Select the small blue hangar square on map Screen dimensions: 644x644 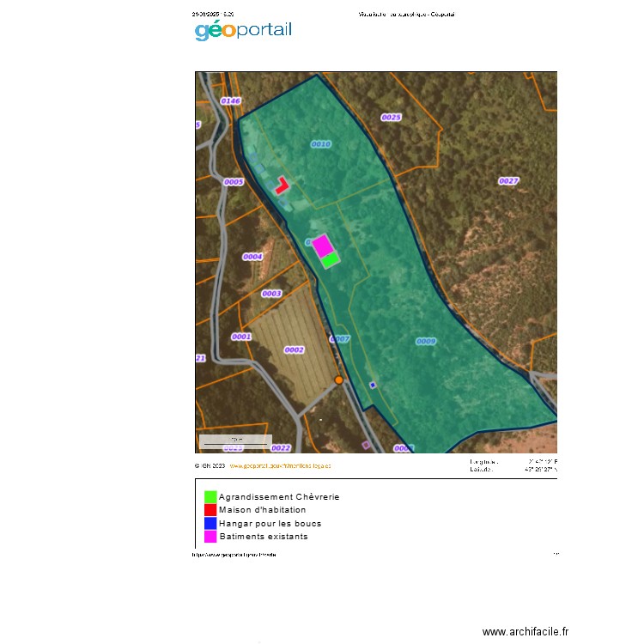click(x=373, y=386)
